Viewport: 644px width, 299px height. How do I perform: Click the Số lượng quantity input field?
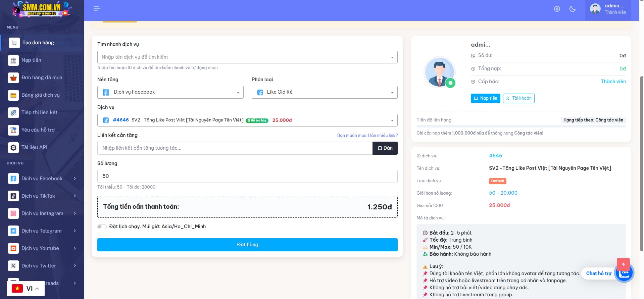(x=247, y=176)
